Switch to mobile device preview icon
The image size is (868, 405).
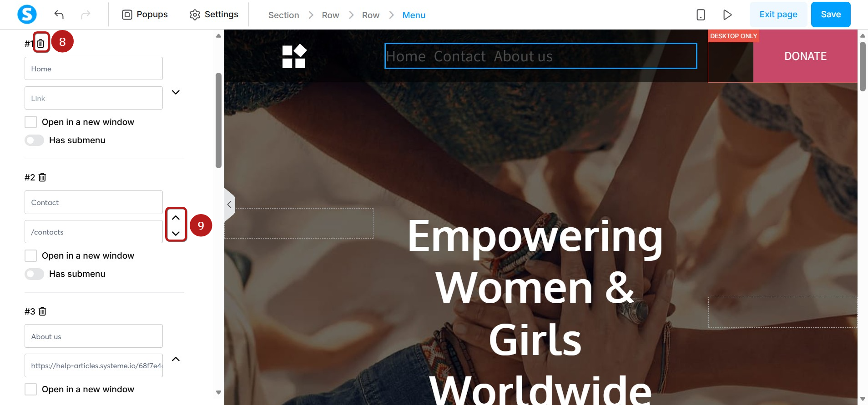[x=701, y=15]
